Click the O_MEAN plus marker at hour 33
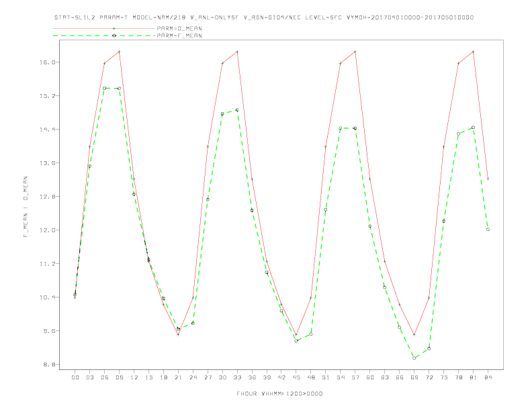The image size is (532, 411). 237,52
